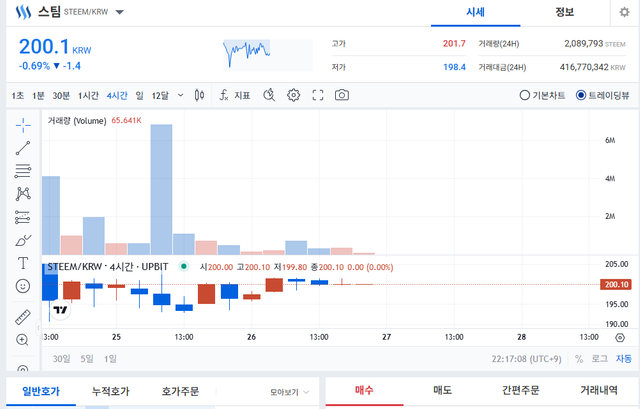640x409 pixels.
Task: Select the 매수 buy tab
Action: 364,391
